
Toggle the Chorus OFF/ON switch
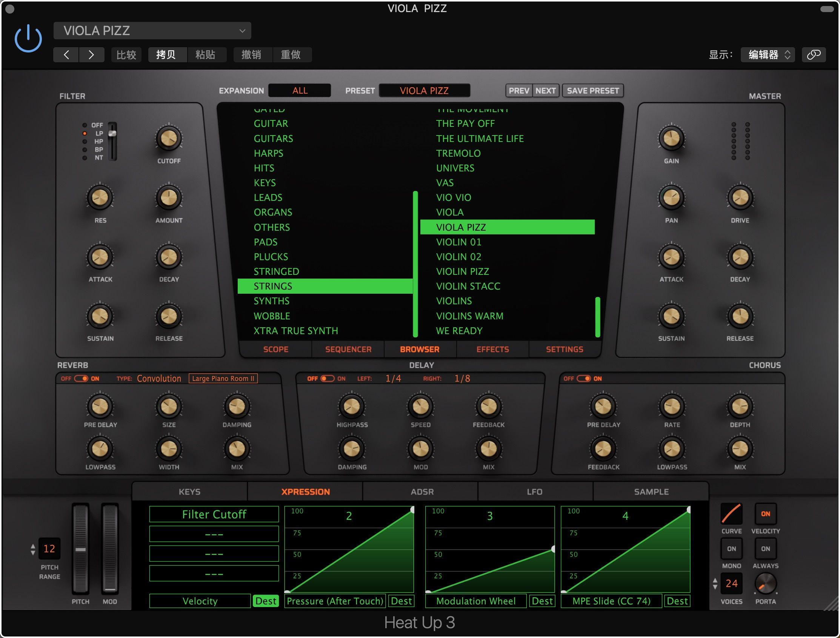[584, 379]
